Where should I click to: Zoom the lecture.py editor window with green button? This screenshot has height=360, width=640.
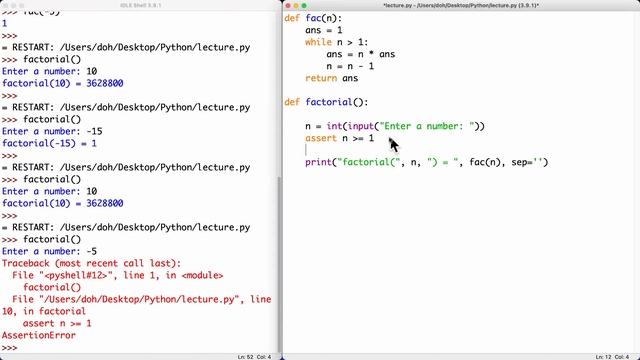[304, 6]
